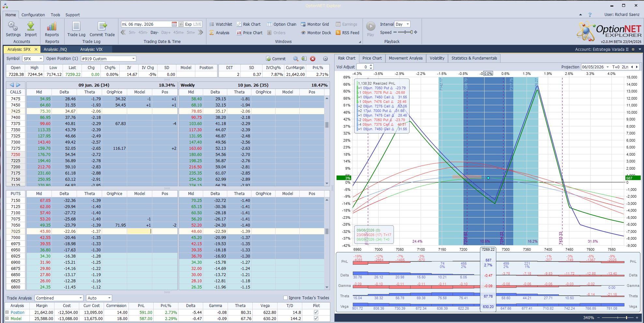
Task: Switch to the Movement Analysis tab
Action: pos(406,58)
